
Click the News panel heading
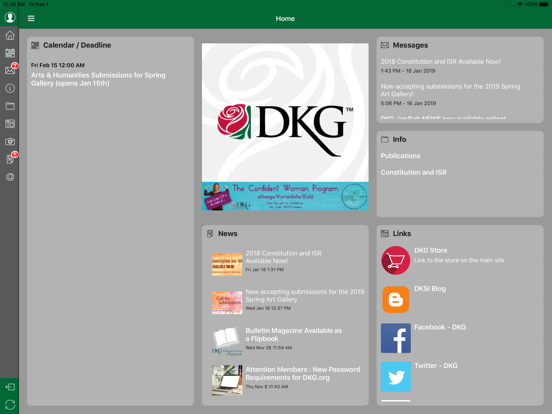[227, 233]
